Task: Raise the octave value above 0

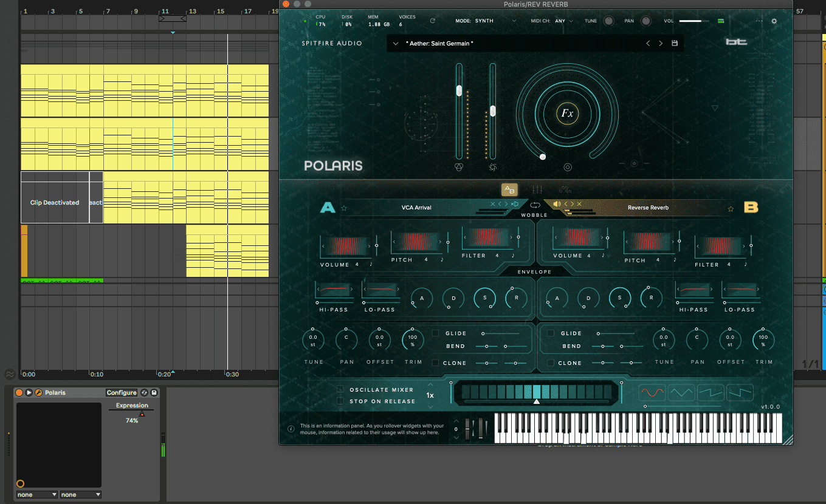Action: 456,421
